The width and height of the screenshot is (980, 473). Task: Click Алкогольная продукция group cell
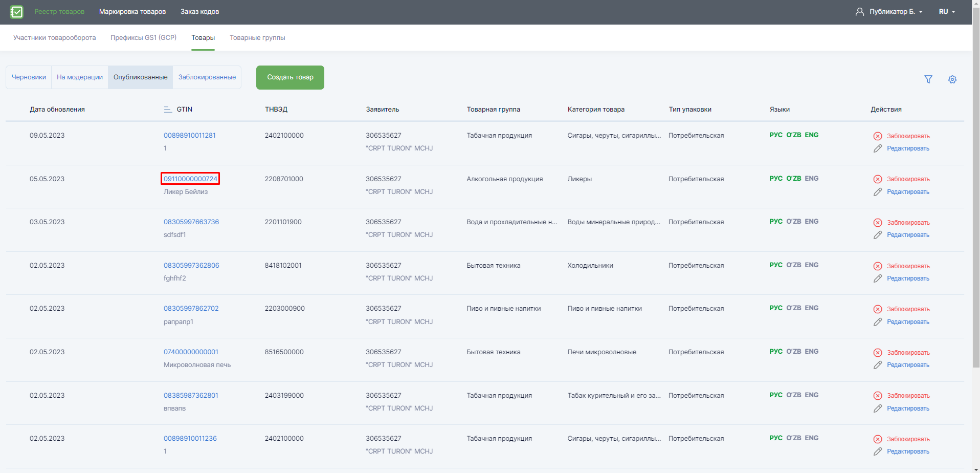point(505,179)
